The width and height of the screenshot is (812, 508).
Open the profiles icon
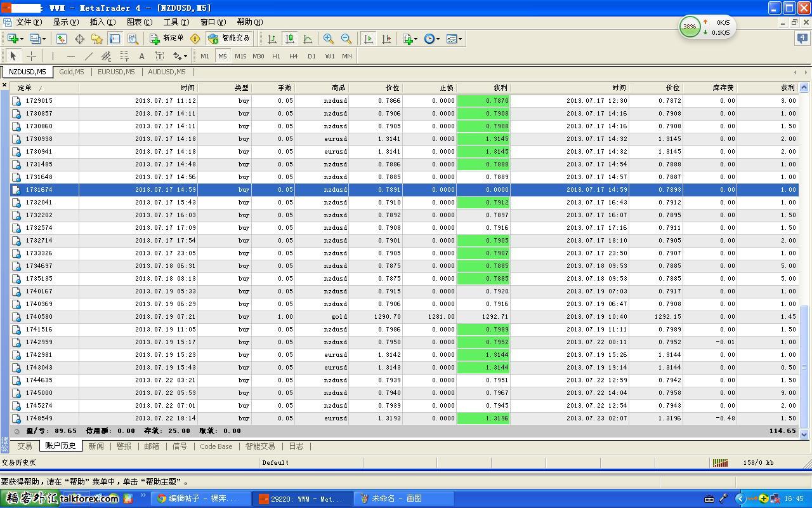tap(35, 39)
